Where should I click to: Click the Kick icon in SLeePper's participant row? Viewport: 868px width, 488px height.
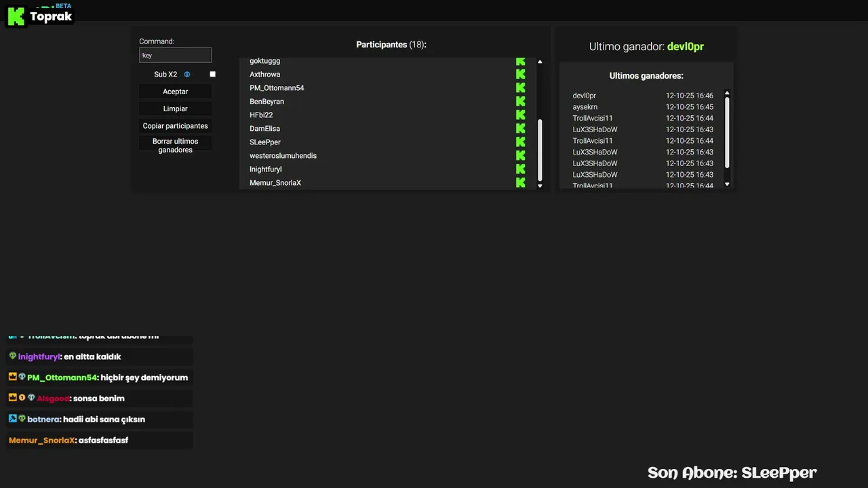520,142
